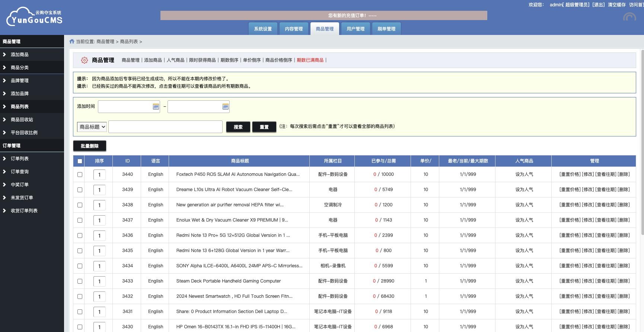Viewport: 644px width, 332px height.
Task: Select the checkbox for product ID 3436
Action: click(80, 236)
